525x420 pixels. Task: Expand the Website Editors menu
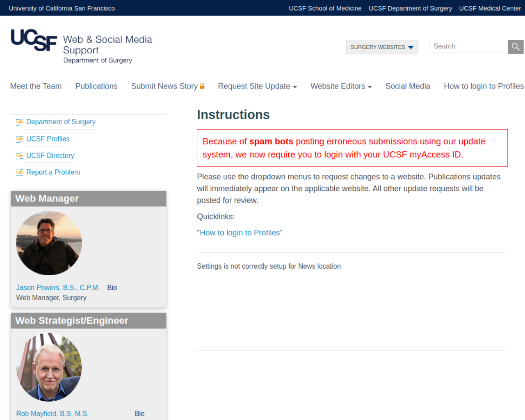point(341,86)
